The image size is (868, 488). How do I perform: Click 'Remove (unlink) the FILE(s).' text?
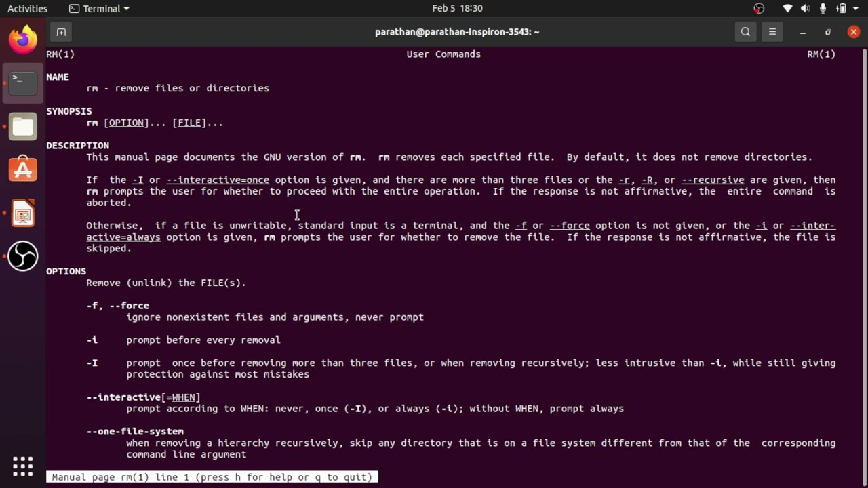click(166, 283)
